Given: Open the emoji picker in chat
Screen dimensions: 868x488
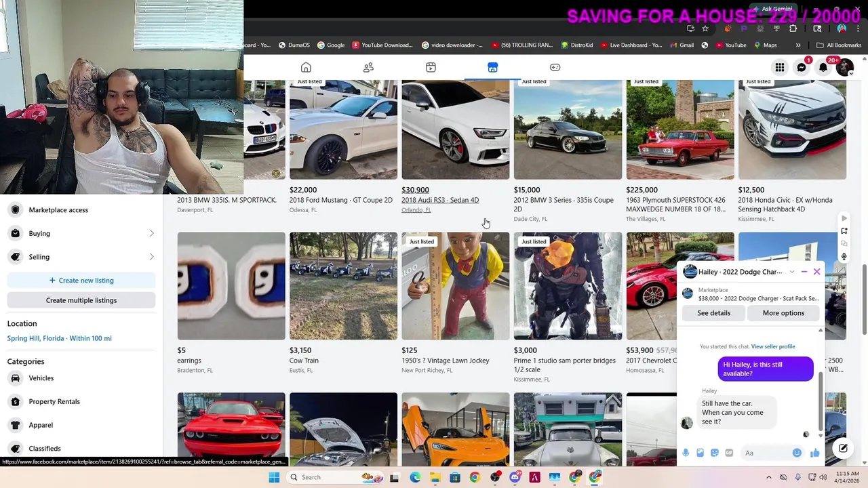Looking at the screenshot, I should (797, 453).
